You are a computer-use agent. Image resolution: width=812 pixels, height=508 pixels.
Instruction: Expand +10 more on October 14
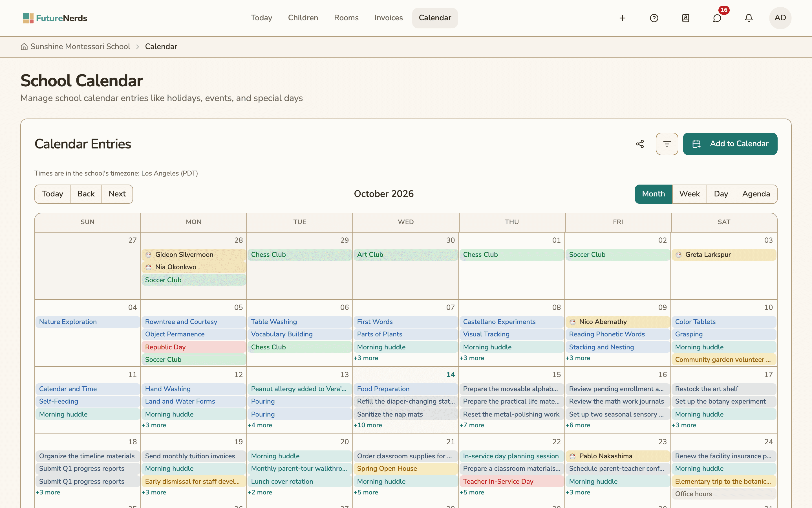(x=368, y=425)
